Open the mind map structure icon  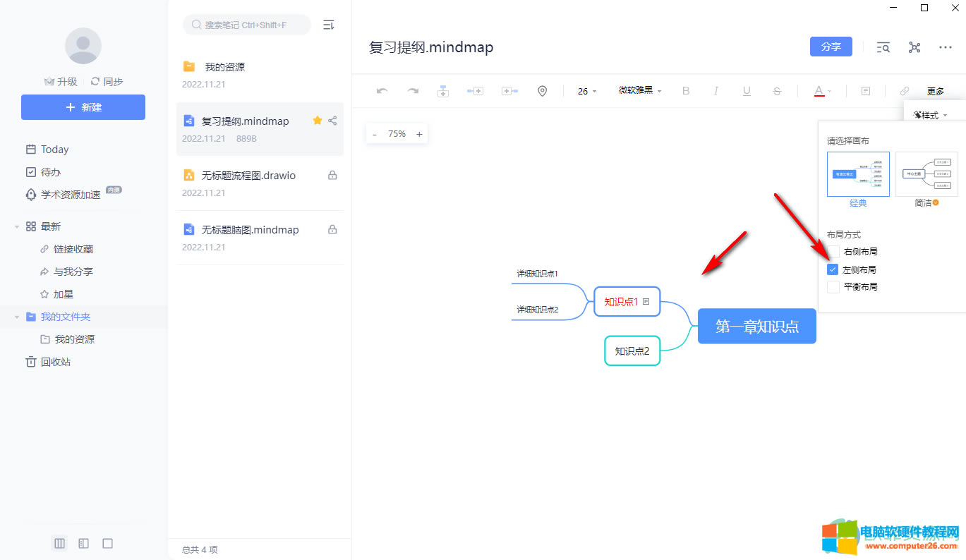click(x=914, y=47)
